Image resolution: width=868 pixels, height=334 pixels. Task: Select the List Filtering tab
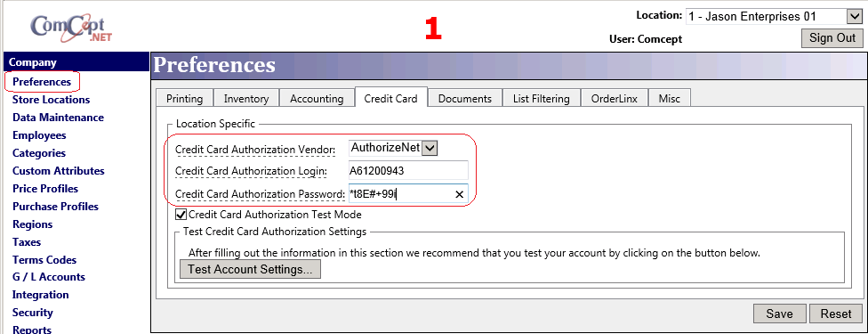(542, 99)
